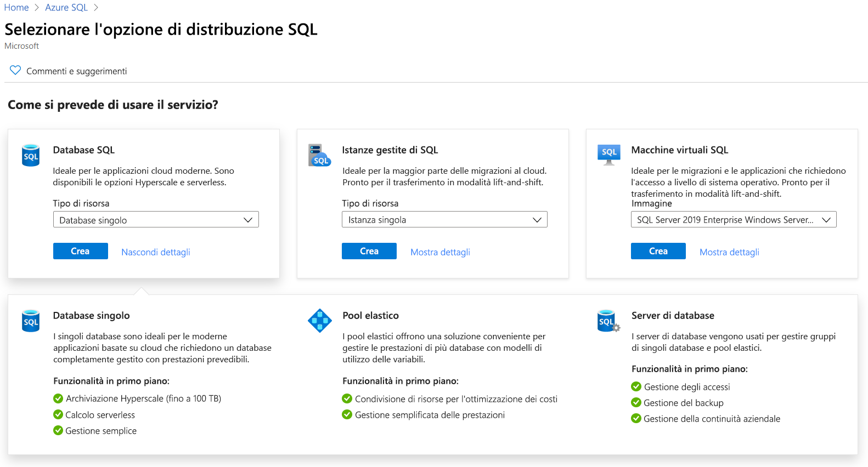Open the Database singolo resource type dropdown
Image resolution: width=868 pixels, height=467 pixels.
156,220
